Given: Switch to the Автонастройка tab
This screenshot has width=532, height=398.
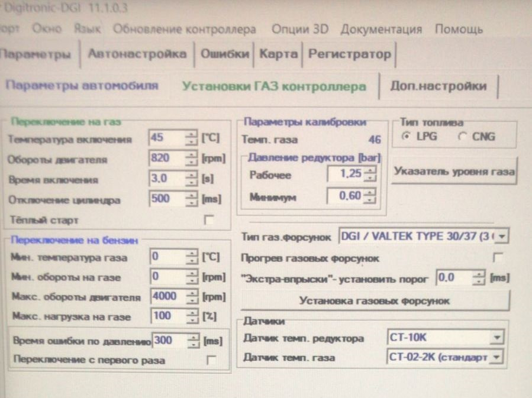Looking at the screenshot, I should coord(137,54).
